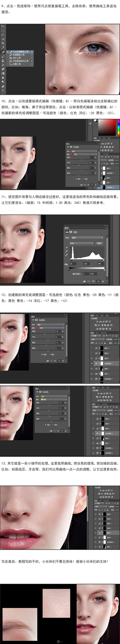This screenshot has width=120, height=644.
Task: Open the Levels preset (预设) dropdown
Action: point(87,238)
